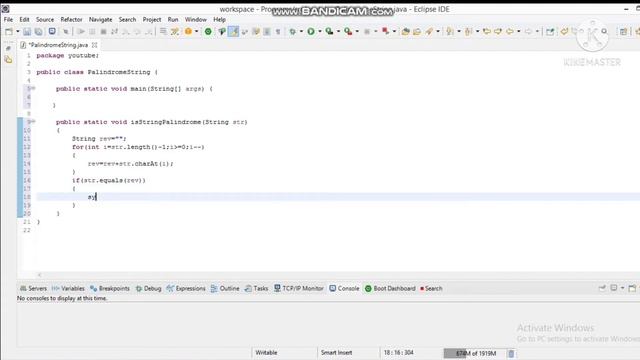Switch to the Servers view tab
Image resolution: width=640 pixels, height=360 pixels.
pos(33,289)
